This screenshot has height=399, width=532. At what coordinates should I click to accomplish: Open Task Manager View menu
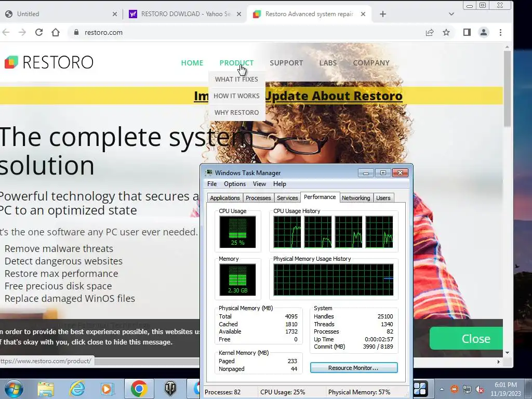point(259,183)
